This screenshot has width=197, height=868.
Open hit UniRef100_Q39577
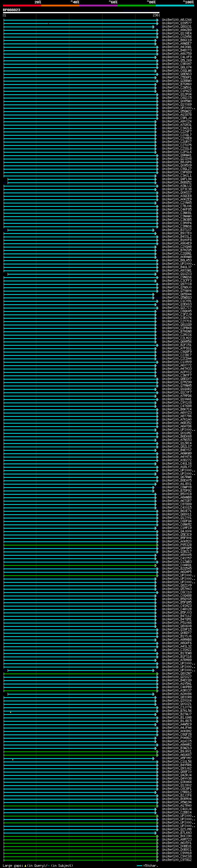click(176, 23)
